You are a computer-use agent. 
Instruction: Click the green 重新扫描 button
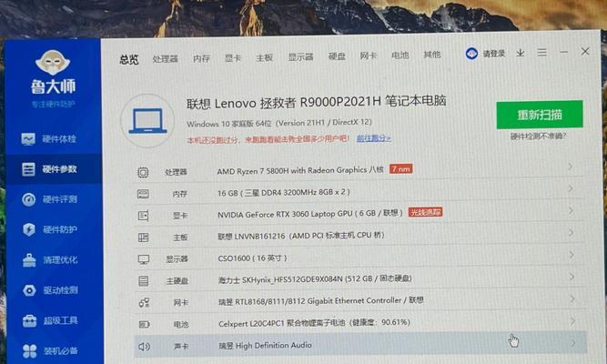[x=540, y=115]
